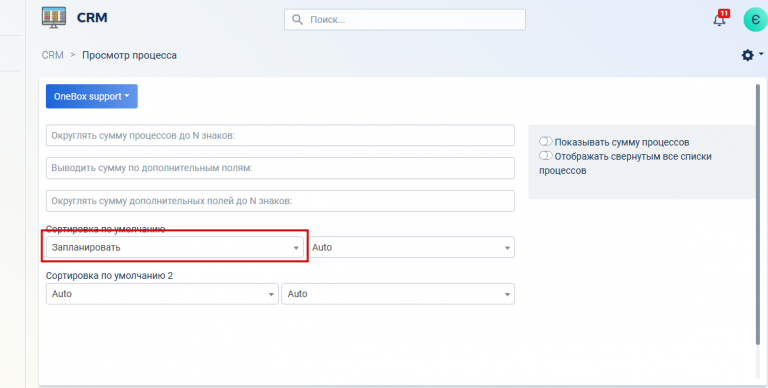The width and height of the screenshot is (768, 388).
Task: Click the CRM monitor logo icon
Action: tap(54, 18)
